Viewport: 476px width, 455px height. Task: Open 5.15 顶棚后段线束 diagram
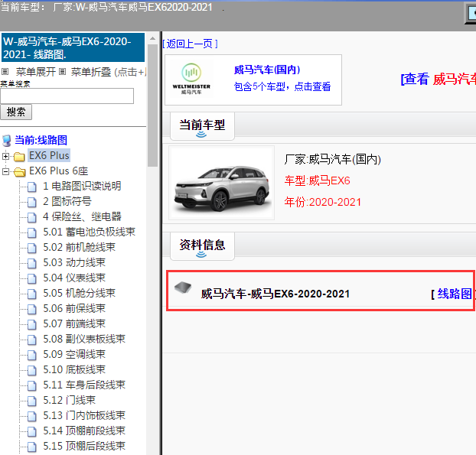84,446
